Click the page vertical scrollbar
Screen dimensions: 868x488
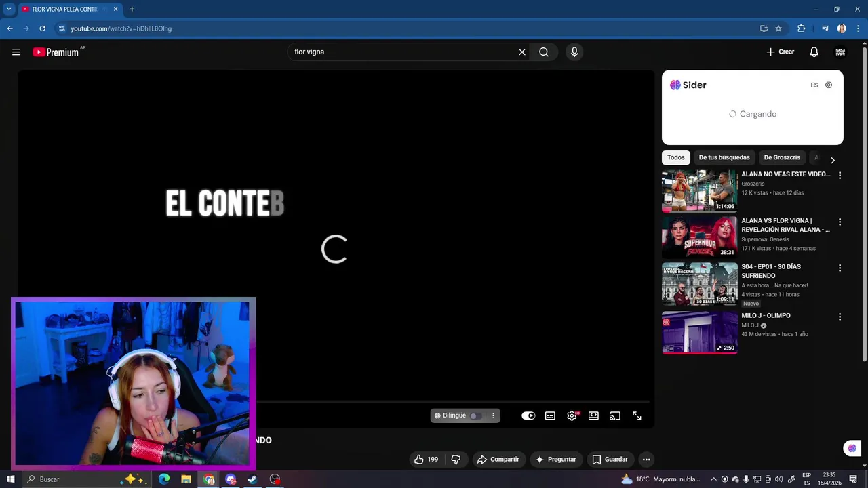(864, 203)
